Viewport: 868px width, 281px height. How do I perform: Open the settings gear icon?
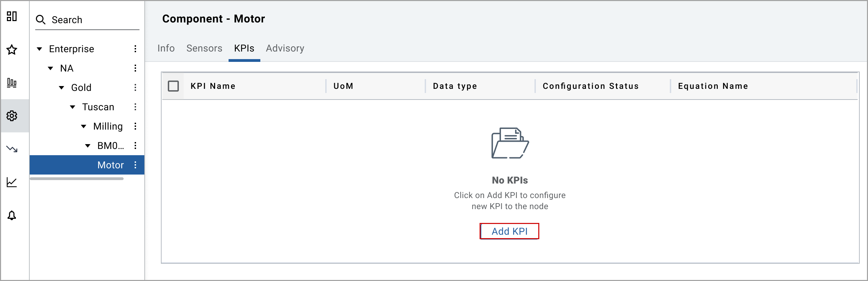click(12, 116)
